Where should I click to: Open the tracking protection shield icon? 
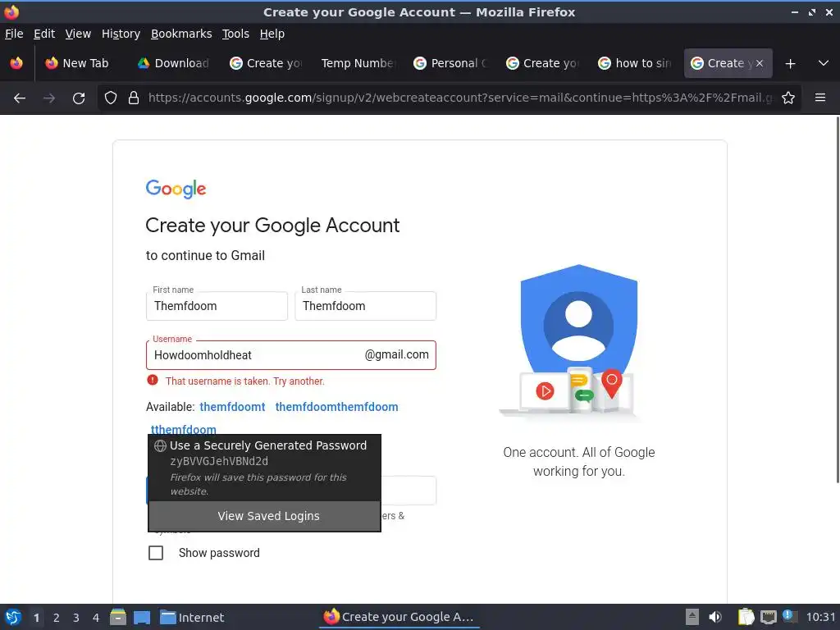point(111,98)
